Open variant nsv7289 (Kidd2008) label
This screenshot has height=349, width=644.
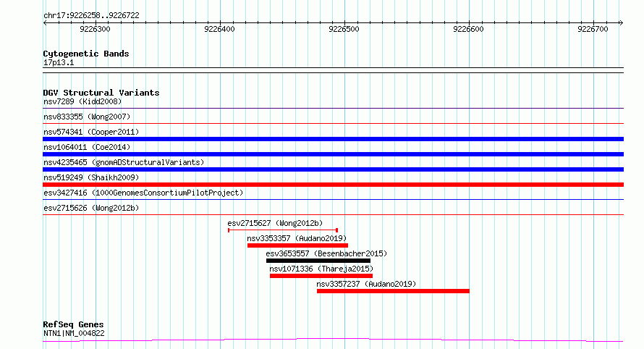tap(82, 101)
